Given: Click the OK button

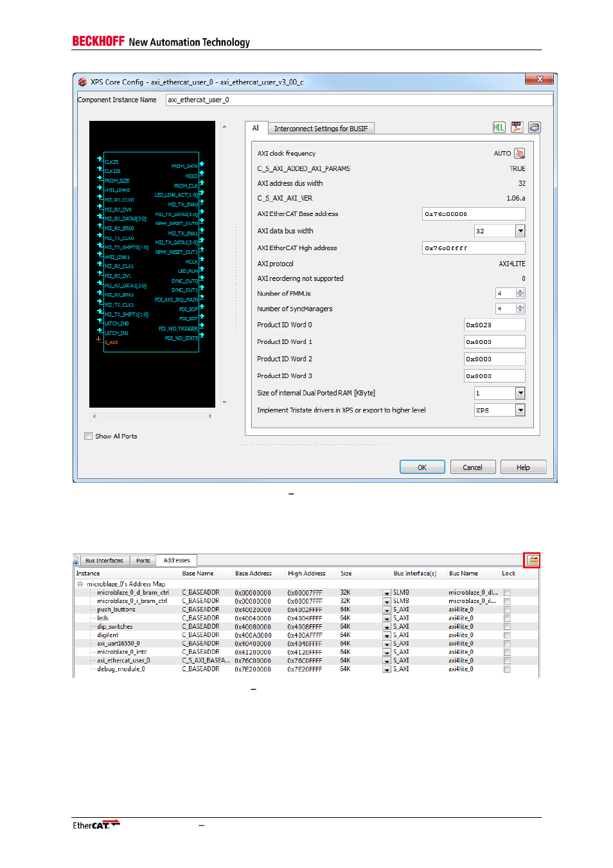Looking at the screenshot, I should 422,467.
